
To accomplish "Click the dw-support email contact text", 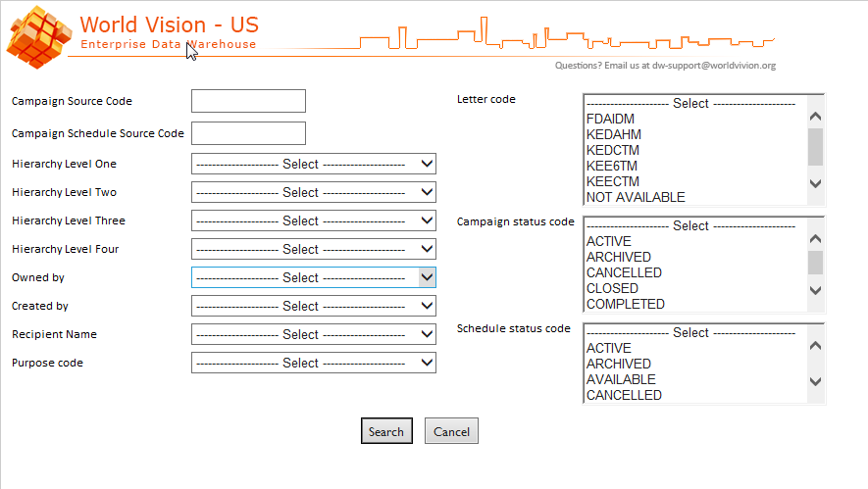I will [665, 66].
